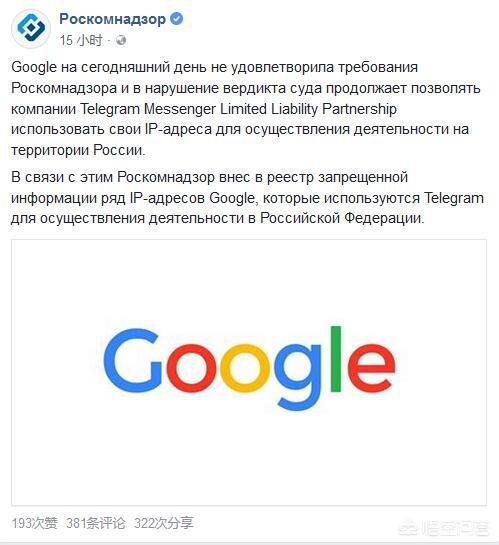Click 'Telegram Messenger Limited Liability Partnership' in post text

238,109
